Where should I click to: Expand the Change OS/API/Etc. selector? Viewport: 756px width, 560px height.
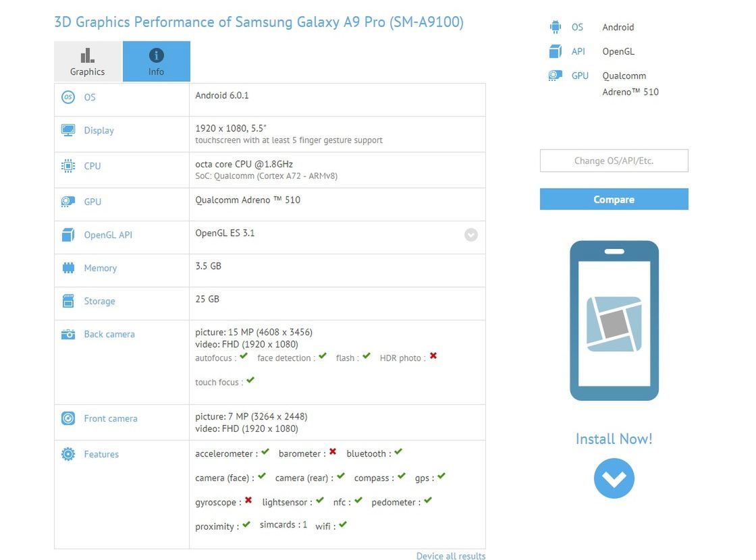[613, 161]
